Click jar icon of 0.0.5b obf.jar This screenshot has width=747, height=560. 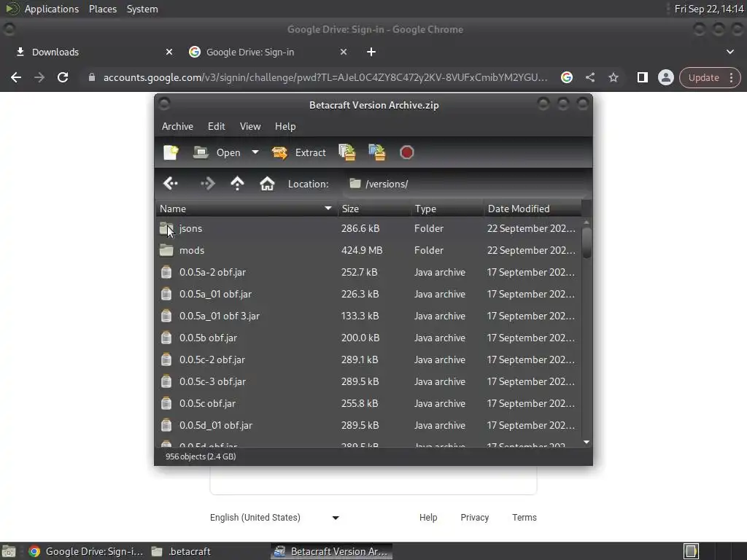tap(166, 338)
